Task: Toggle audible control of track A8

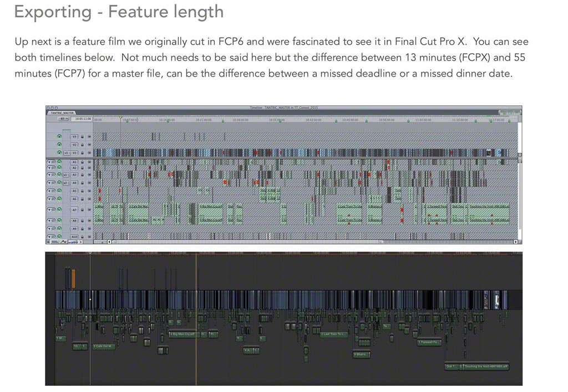Action: pyautogui.click(x=59, y=221)
